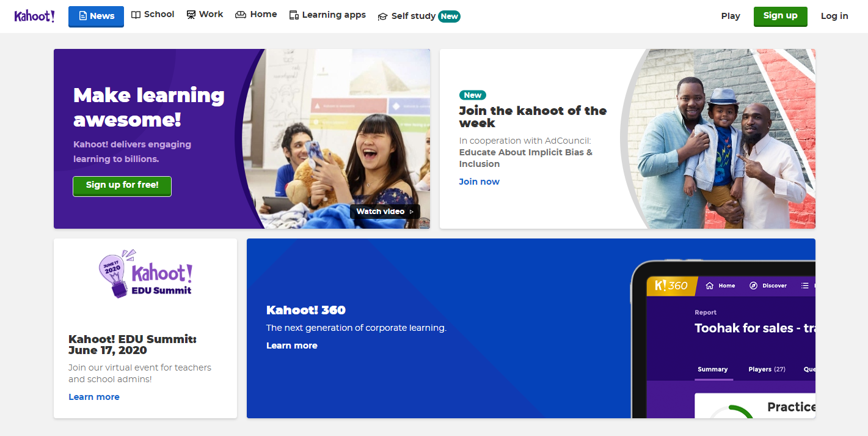This screenshot has height=436, width=868.
Task: Select the Players (27) tab on tablet
Action: point(767,369)
